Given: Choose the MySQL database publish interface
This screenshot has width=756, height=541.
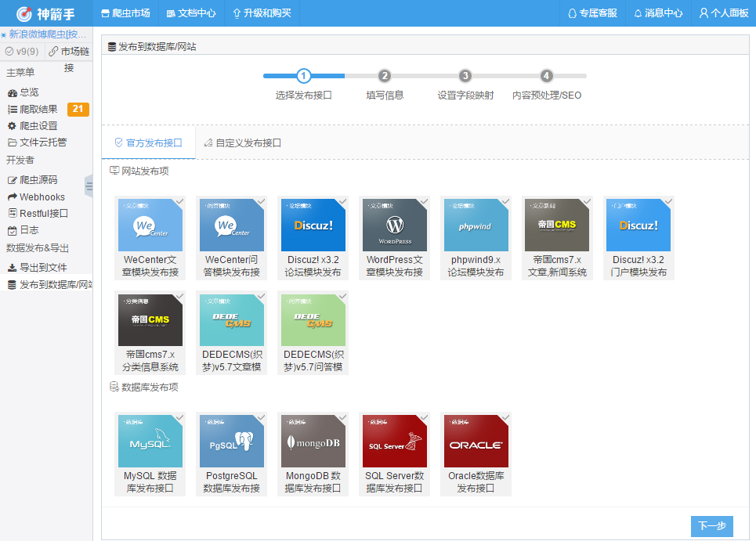Looking at the screenshot, I should coord(150,442).
